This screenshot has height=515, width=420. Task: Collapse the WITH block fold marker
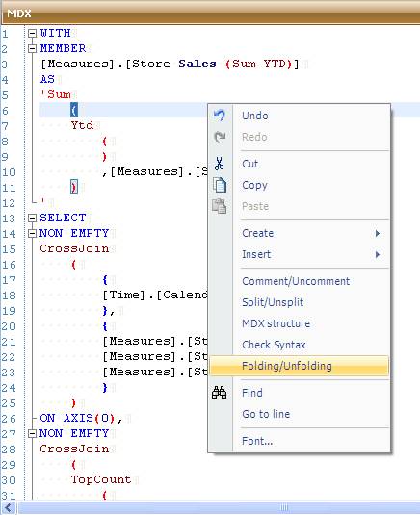[32, 33]
